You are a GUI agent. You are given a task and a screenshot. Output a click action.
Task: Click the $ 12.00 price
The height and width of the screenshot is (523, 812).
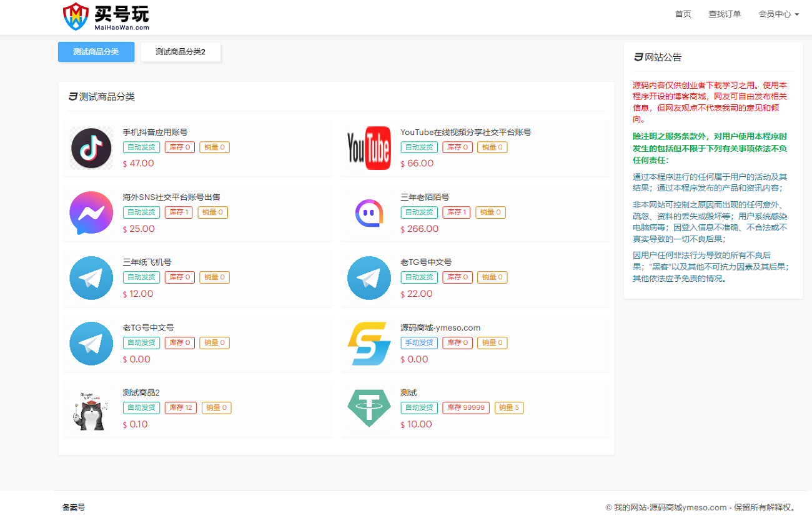pyautogui.click(x=138, y=294)
